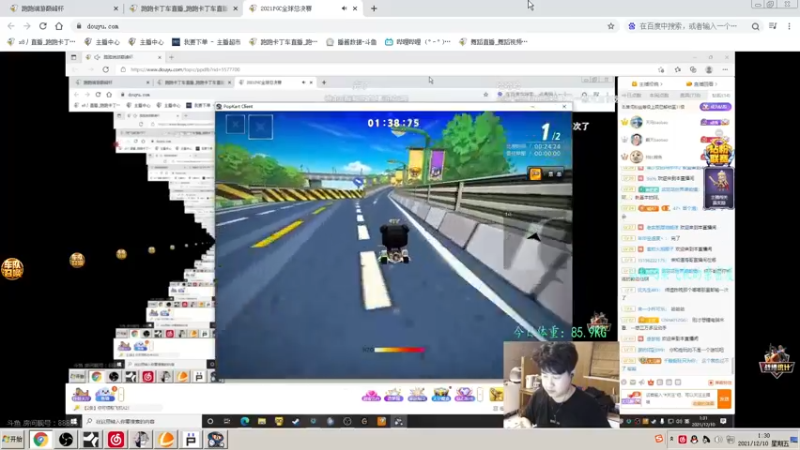
Task: Open OBS Studio from the bottom taskbar
Action: (x=66, y=439)
